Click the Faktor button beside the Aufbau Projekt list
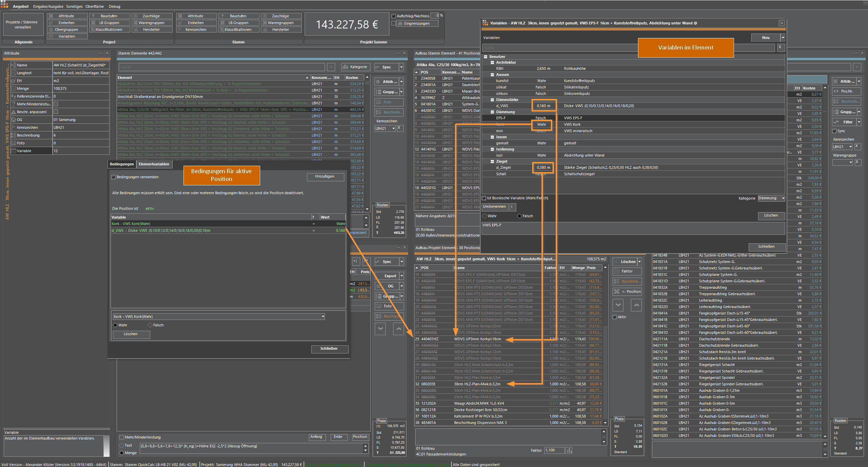 coord(627,271)
